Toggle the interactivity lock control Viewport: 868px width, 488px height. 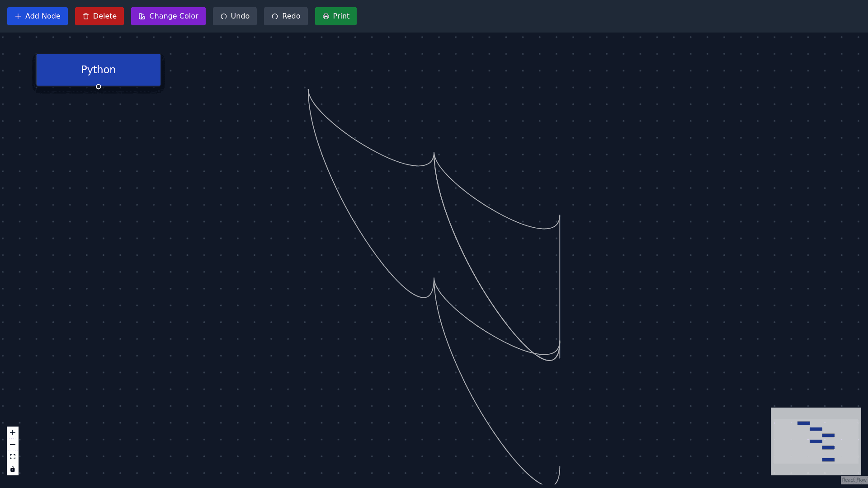[13, 469]
